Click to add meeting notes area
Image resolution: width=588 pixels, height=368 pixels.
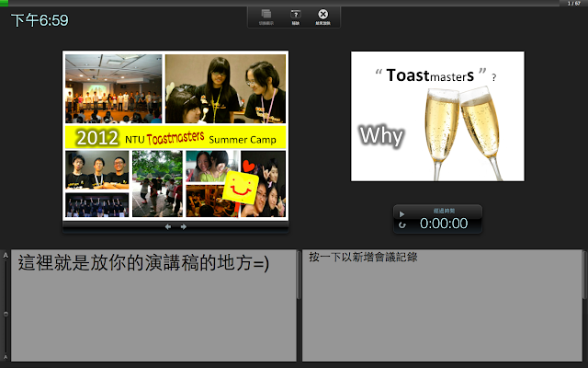442,305
